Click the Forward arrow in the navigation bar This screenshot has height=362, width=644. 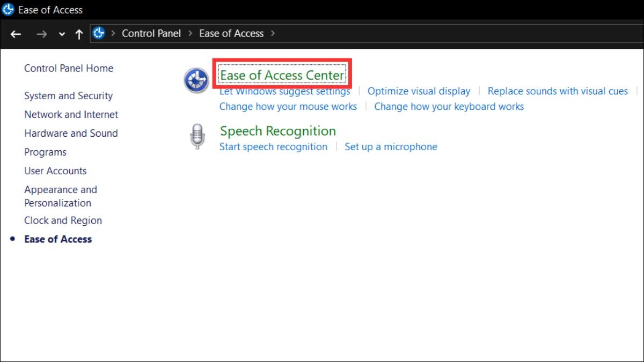pyautogui.click(x=41, y=34)
